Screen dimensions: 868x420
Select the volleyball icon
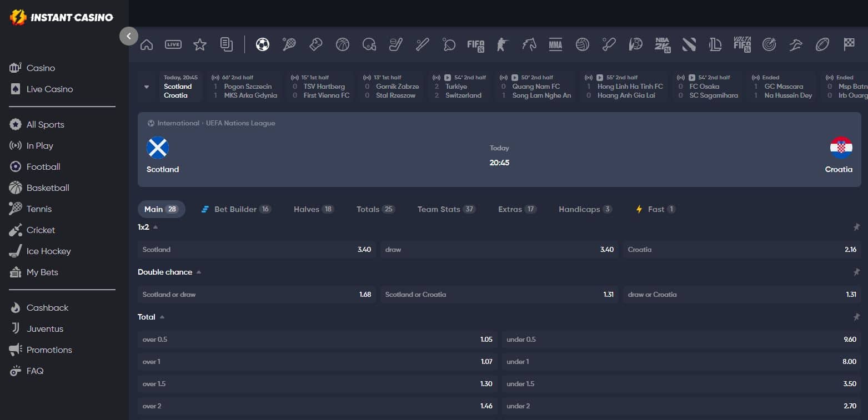tap(583, 44)
